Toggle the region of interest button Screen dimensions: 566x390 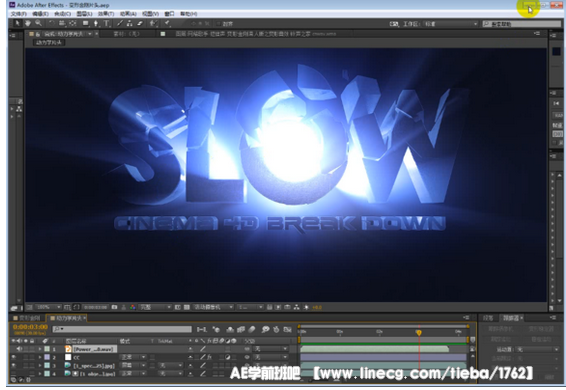pos(178,307)
